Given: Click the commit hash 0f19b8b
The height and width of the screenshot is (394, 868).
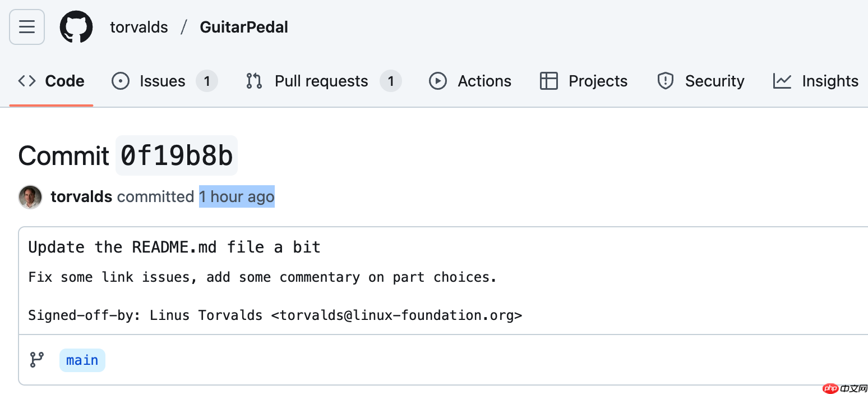Looking at the screenshot, I should tap(177, 155).
